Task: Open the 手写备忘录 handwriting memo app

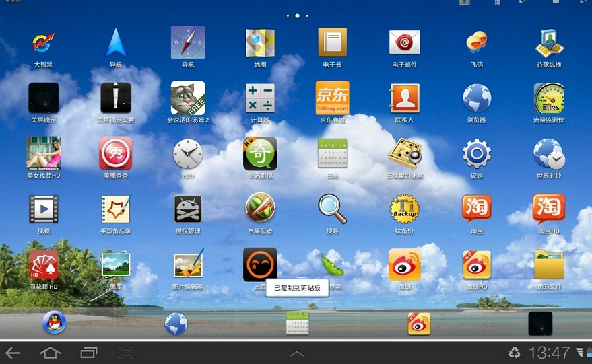Action: (x=116, y=209)
